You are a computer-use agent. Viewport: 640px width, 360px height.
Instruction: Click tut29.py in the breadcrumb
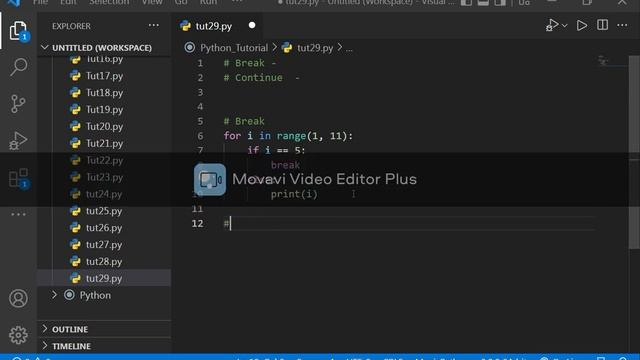click(315, 48)
